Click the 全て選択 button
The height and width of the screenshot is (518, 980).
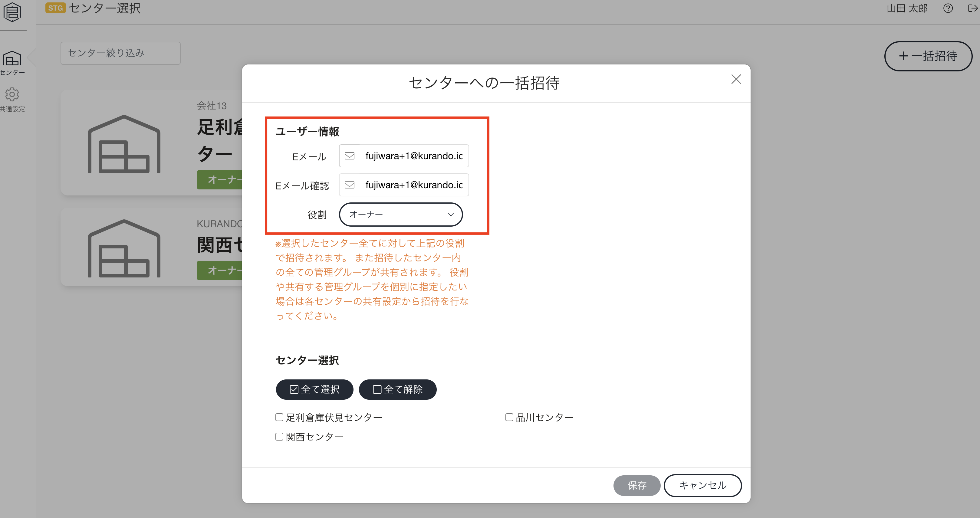[314, 389]
